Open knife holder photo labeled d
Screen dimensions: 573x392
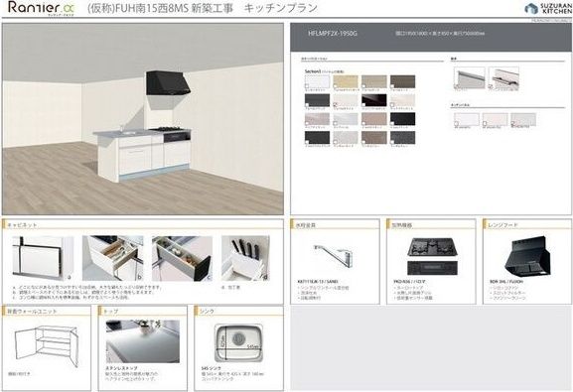coord(245,258)
